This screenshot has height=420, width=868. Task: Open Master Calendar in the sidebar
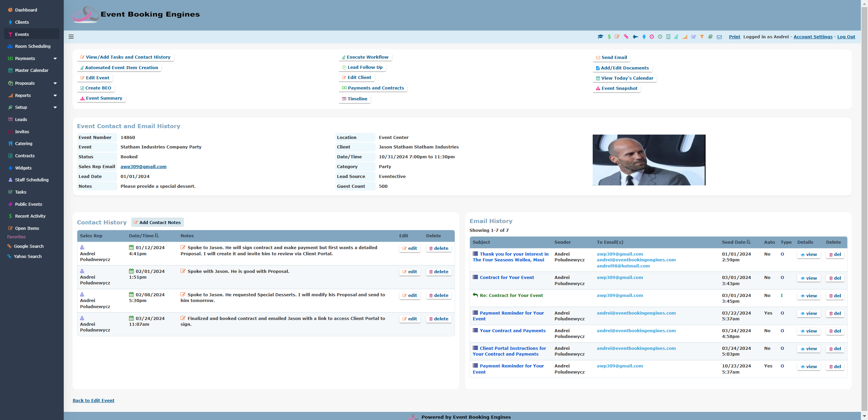click(x=32, y=70)
